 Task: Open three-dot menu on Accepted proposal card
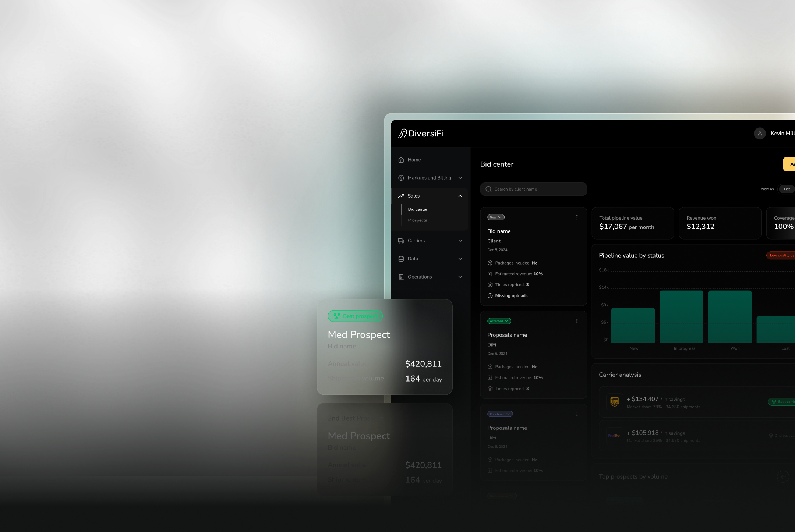click(x=577, y=321)
